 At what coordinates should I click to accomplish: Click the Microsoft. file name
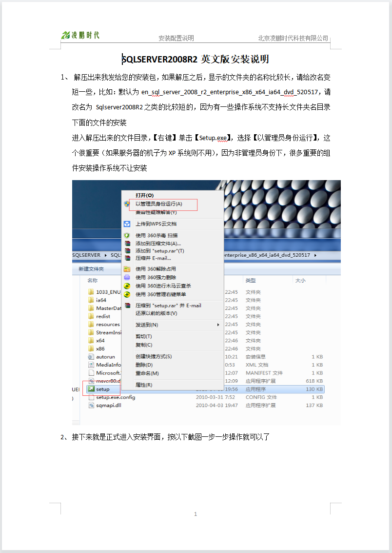108,373
